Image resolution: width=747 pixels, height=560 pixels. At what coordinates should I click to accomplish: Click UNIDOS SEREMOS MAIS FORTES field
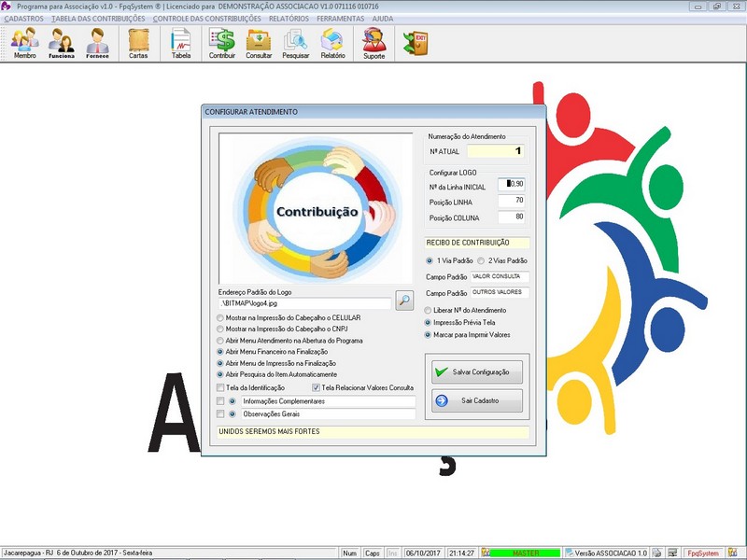(373, 432)
